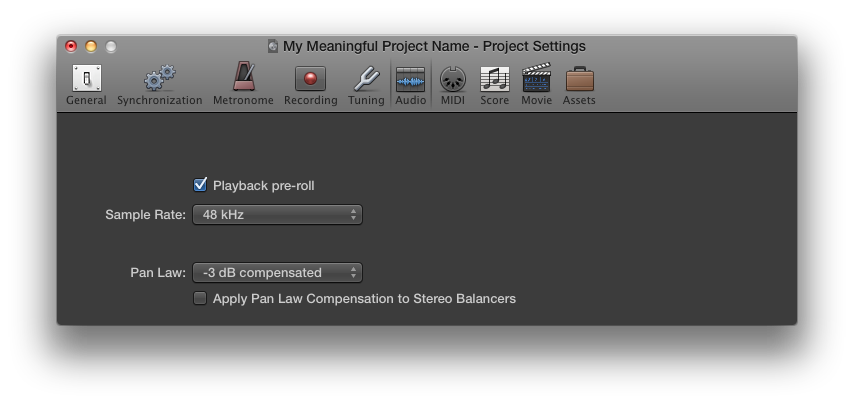This screenshot has height=404, width=854.
Task: Click the Sample Rate dropdown arrows
Action: coord(353,215)
